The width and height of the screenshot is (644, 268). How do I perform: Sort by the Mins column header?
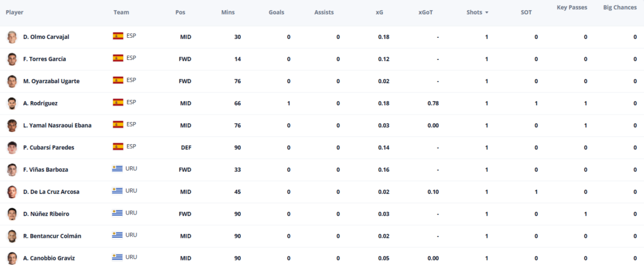[x=228, y=13]
